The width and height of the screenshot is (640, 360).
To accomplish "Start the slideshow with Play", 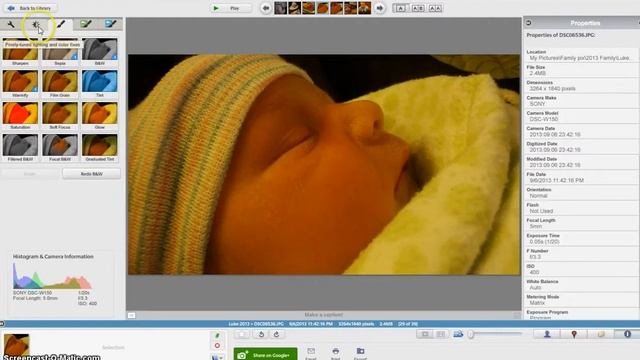I will click(230, 8).
